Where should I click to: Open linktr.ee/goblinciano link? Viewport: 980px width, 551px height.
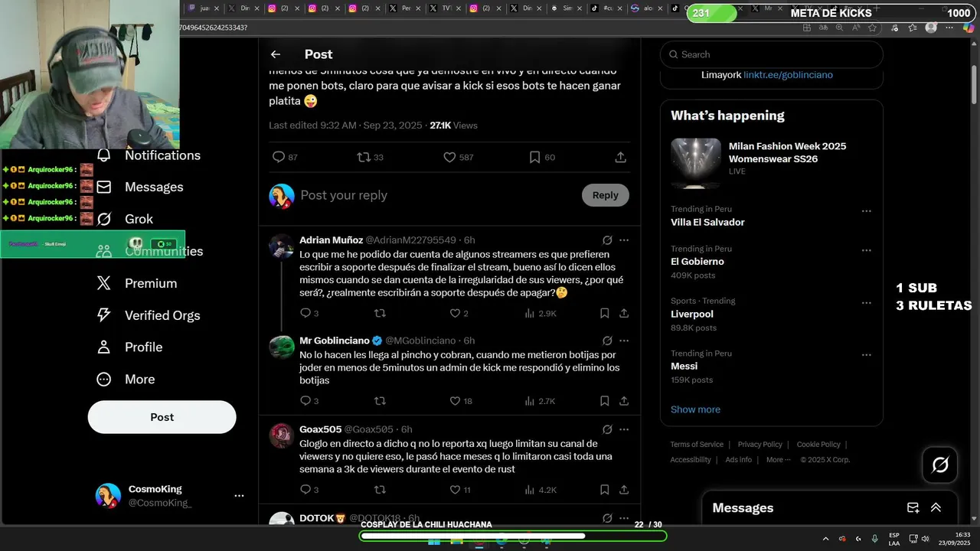(x=788, y=75)
